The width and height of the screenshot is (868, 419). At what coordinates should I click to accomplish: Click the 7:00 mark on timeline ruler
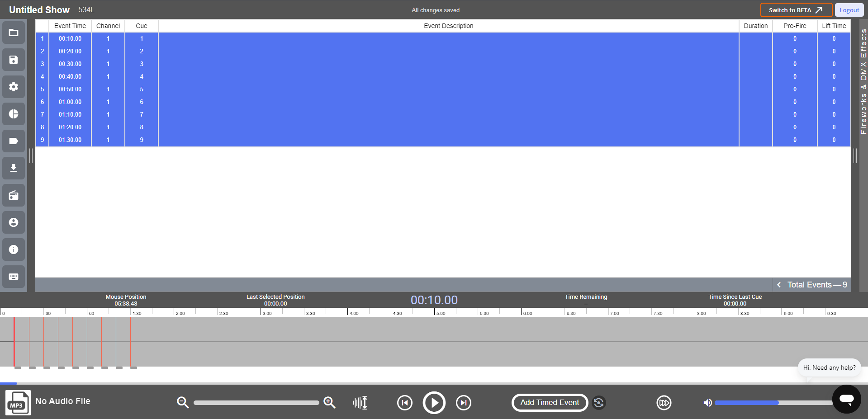click(614, 313)
